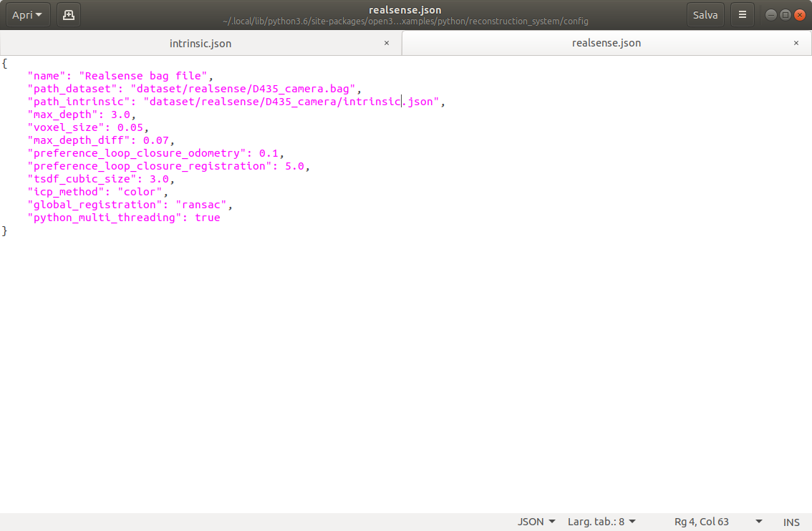Click the opening curly brace
Screen dimensions: 812x531
[5, 63]
